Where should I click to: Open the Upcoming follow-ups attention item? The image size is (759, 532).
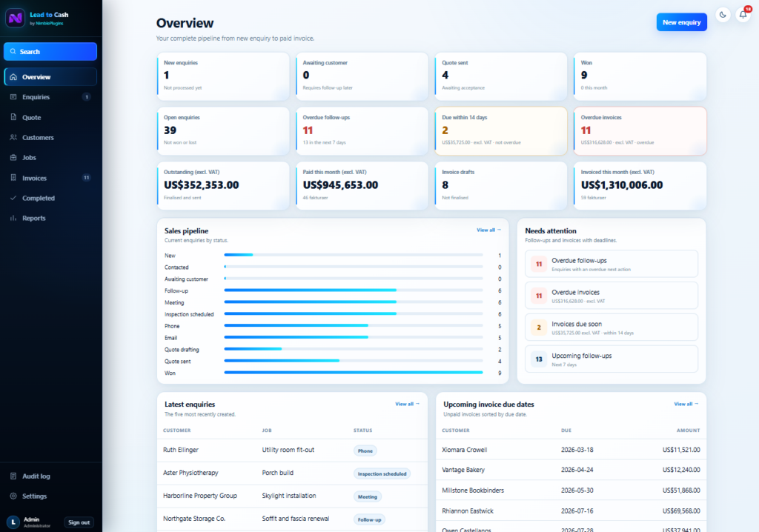611,359
